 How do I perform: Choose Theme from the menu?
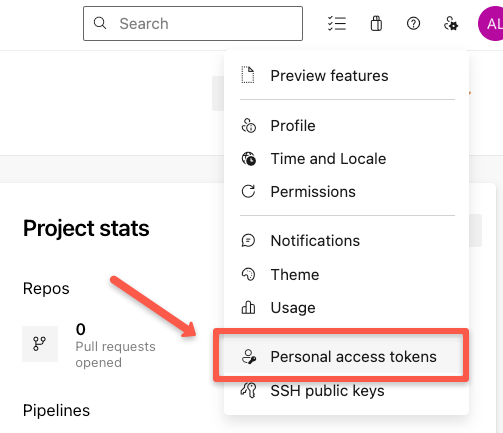pos(347,275)
